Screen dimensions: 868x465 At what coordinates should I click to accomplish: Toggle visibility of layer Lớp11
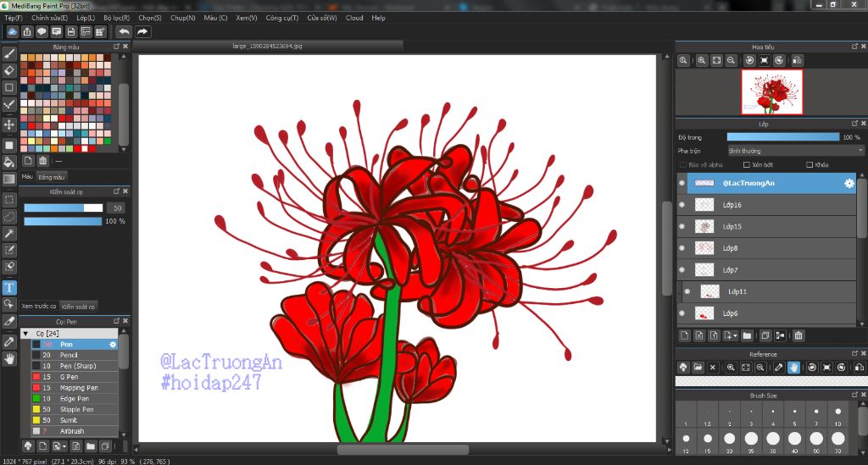[687, 291]
